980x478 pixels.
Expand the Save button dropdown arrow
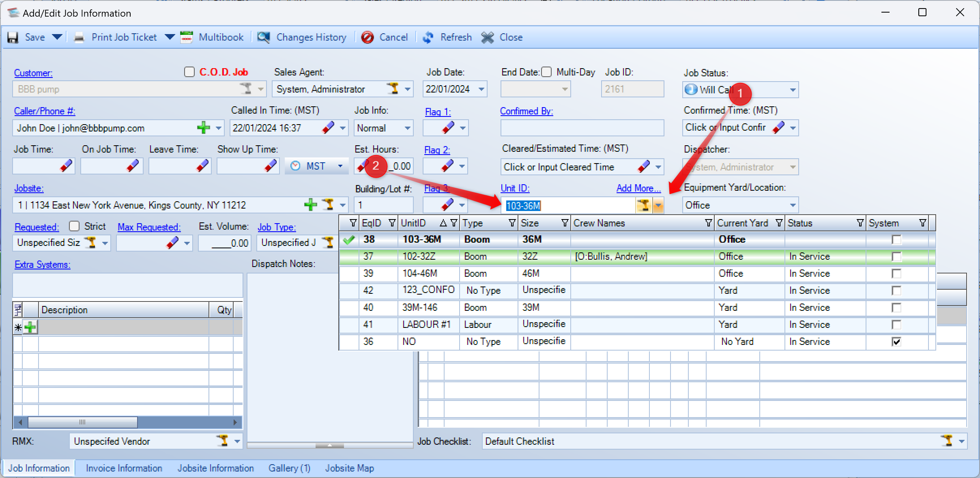[x=57, y=37]
